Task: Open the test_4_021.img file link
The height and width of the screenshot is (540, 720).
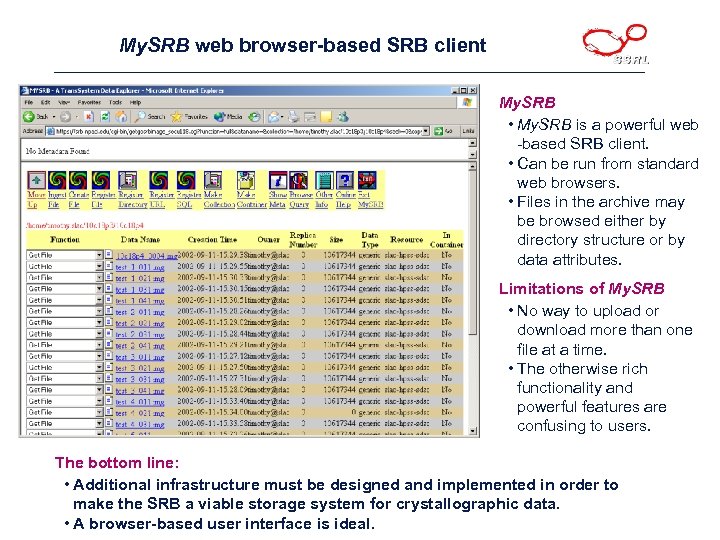Action: pyautogui.click(x=140, y=413)
